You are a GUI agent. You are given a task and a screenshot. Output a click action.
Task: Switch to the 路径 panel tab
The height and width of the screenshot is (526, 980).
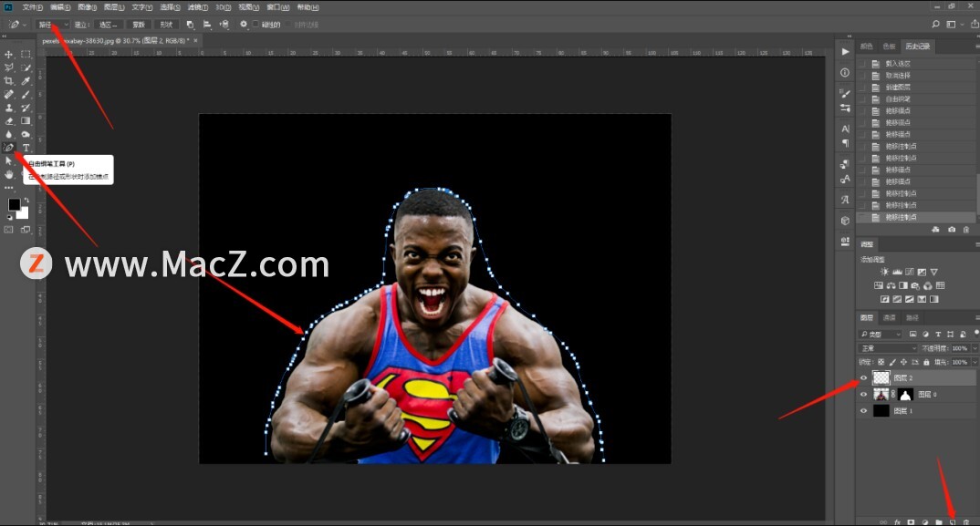pos(912,318)
